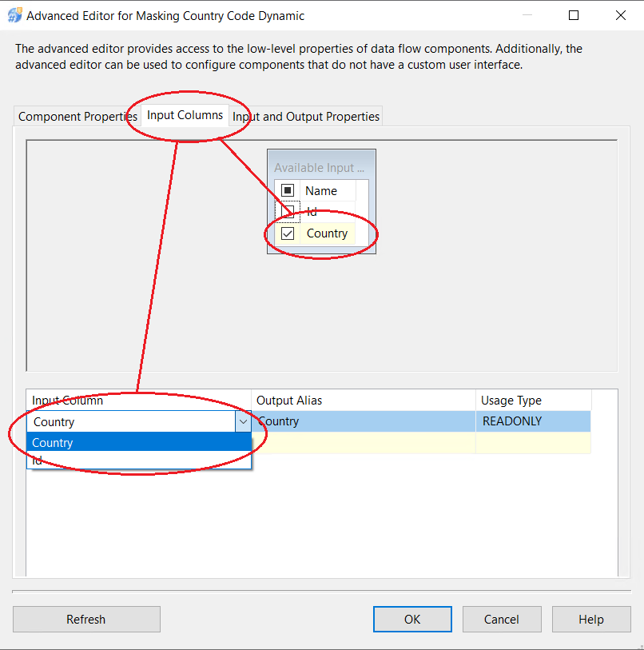Maximize the Advanced Editor window
This screenshot has height=650, width=644.
[x=574, y=15]
